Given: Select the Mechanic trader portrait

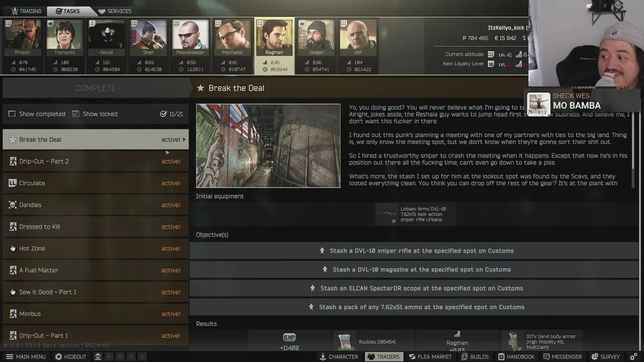Looking at the screenshot, I should point(232,37).
